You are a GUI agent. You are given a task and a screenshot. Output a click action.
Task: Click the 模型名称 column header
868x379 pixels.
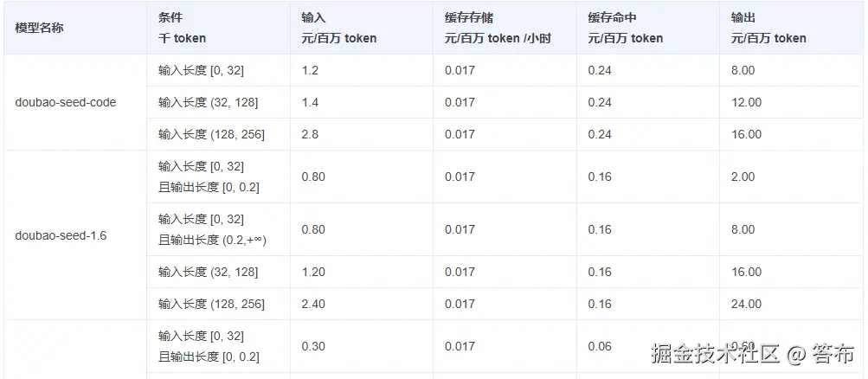click(x=39, y=28)
